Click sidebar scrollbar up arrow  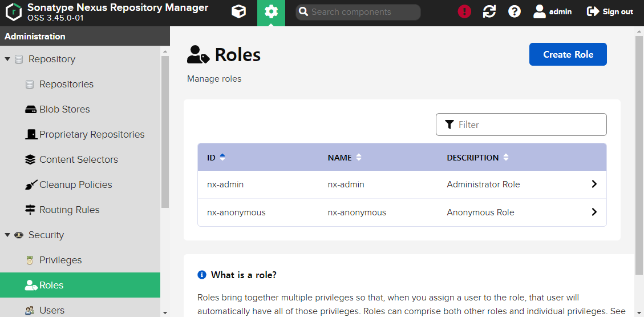coord(165,51)
